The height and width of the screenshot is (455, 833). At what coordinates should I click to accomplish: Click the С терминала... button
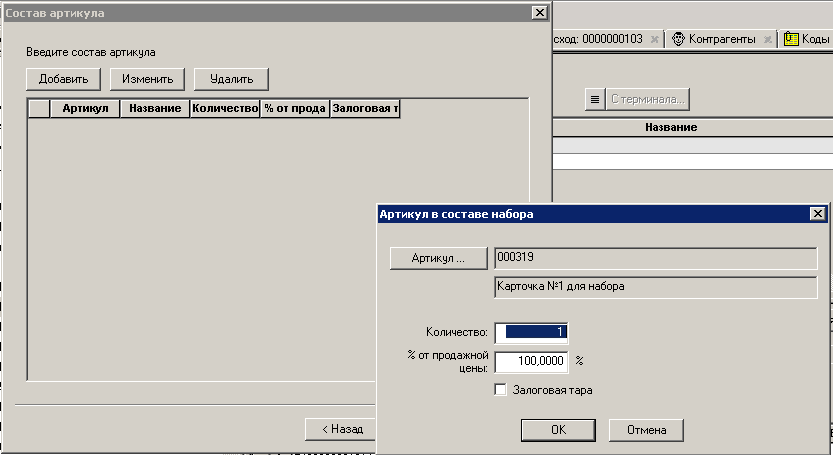click(x=648, y=99)
